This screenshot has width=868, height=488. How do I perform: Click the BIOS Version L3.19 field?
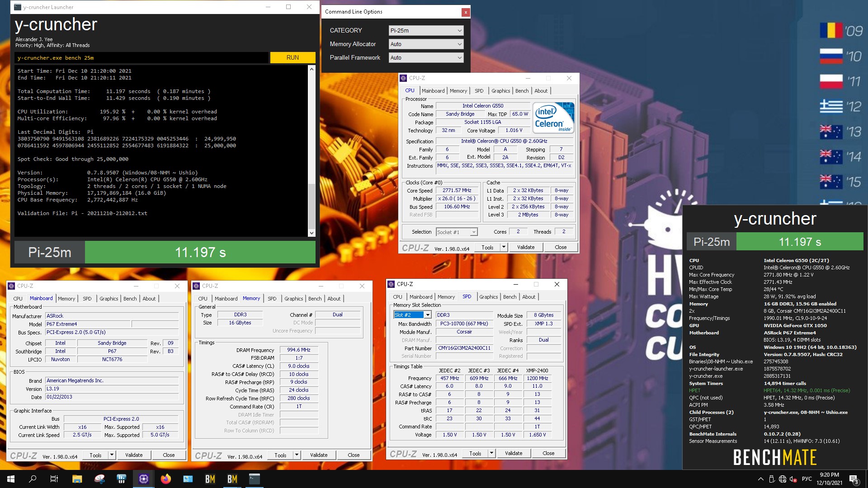pos(112,389)
